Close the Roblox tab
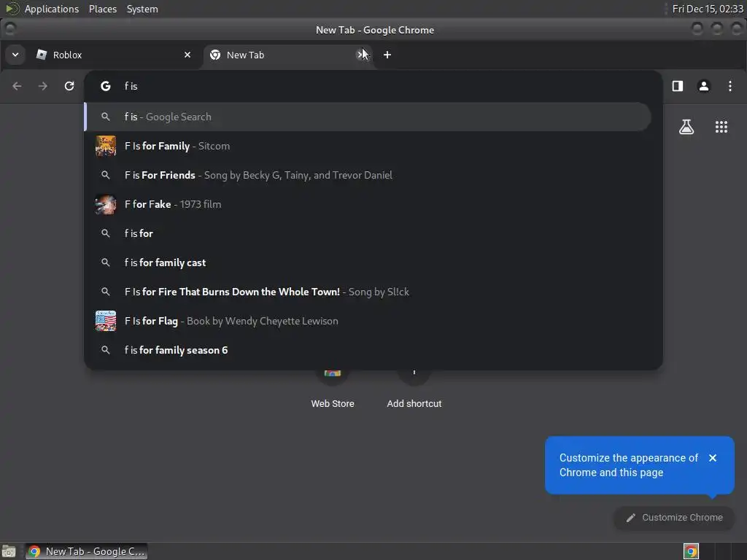Image resolution: width=747 pixels, height=560 pixels. (x=187, y=55)
